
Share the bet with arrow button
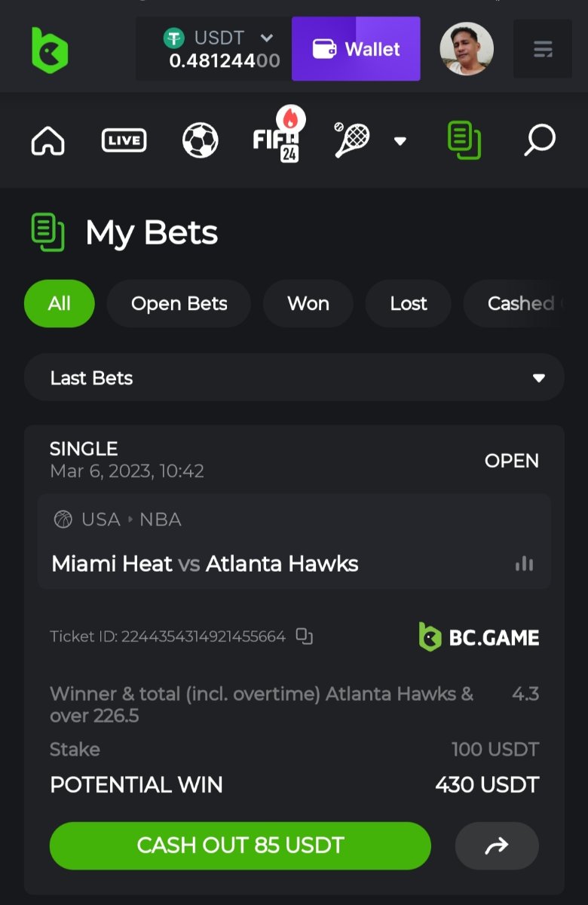coord(497,846)
